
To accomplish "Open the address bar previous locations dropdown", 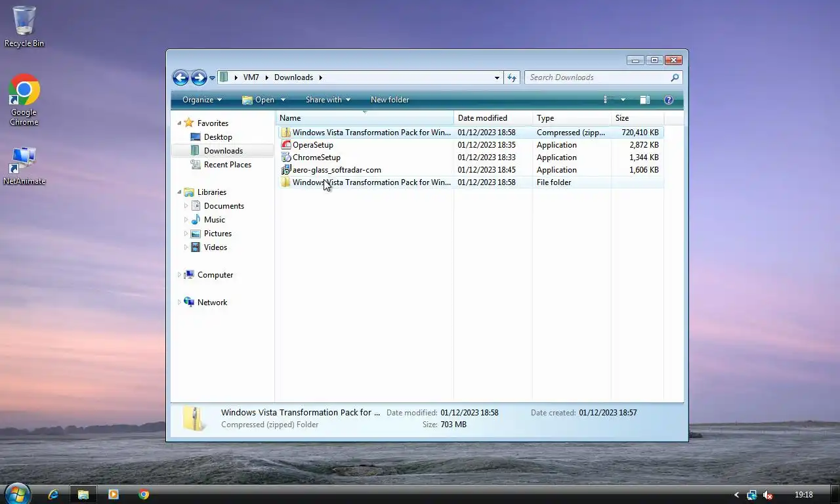I will pos(497,77).
